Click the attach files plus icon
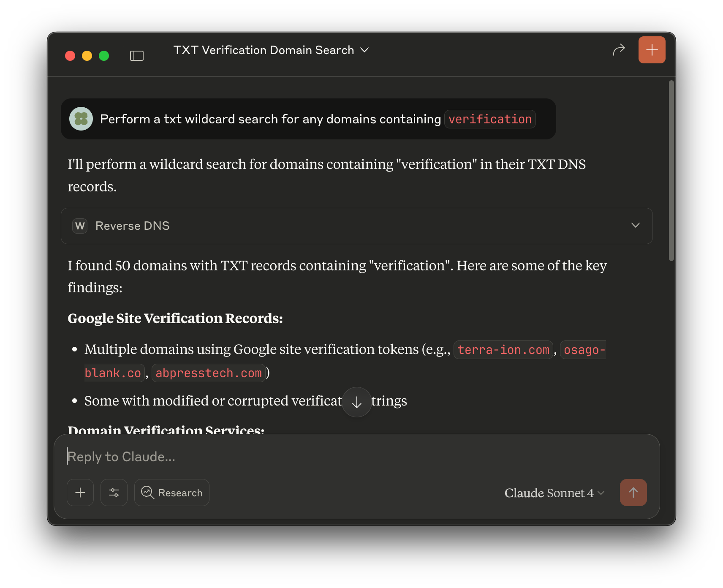The width and height of the screenshot is (723, 588). pos(80,492)
